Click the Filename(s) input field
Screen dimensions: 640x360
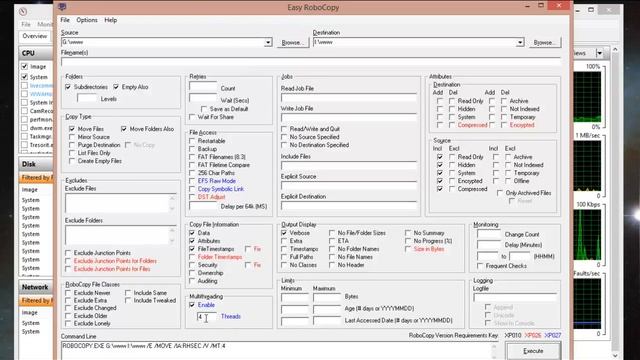coord(311,62)
